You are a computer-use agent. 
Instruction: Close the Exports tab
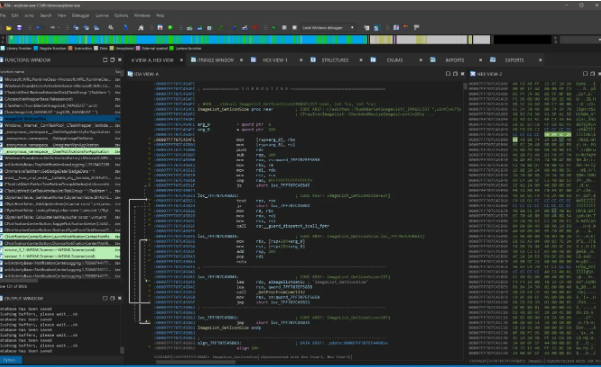[x=540, y=60]
